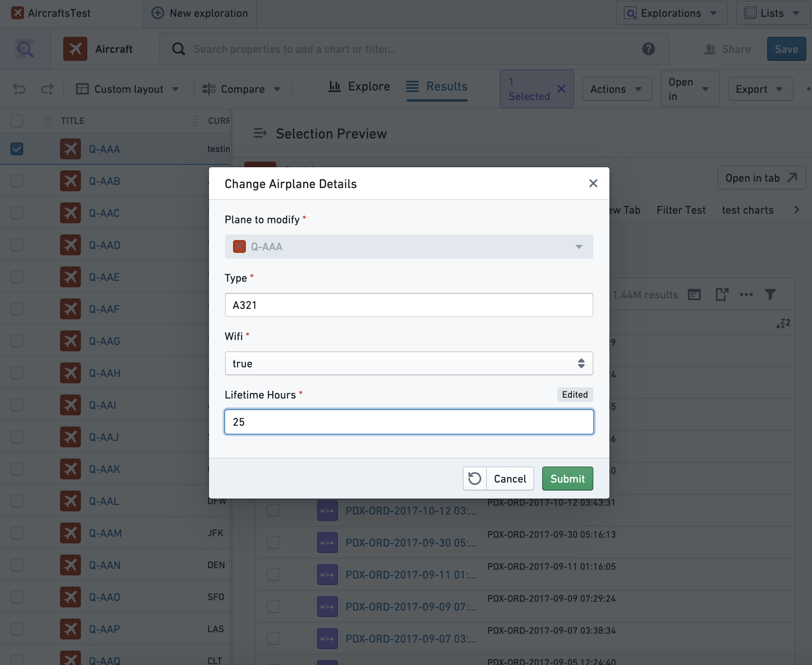Click the redo arrow icon
The width and height of the screenshot is (812, 665).
pyautogui.click(x=47, y=89)
